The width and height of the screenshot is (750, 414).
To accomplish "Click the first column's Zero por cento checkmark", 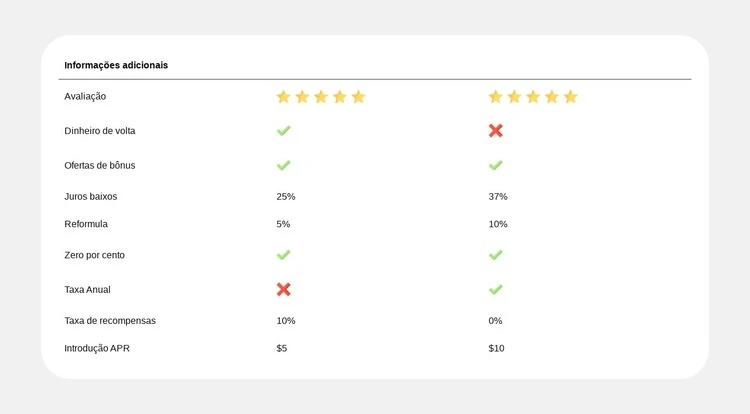I will (x=283, y=255).
